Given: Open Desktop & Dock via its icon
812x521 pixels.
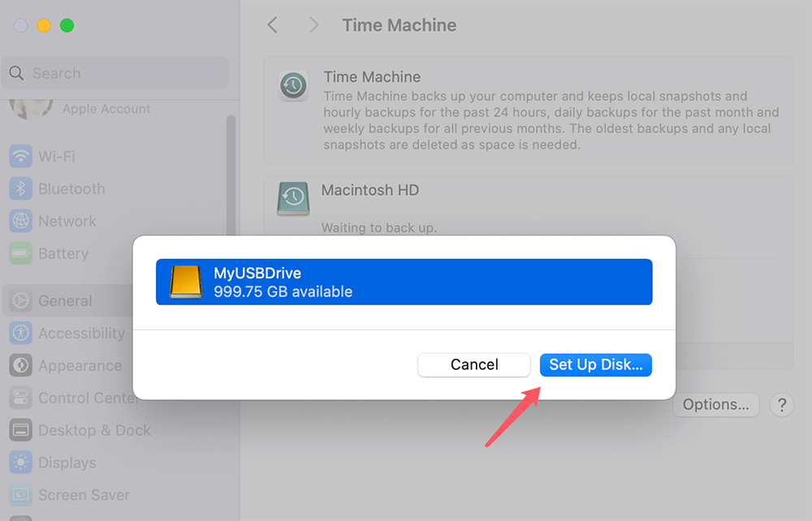Looking at the screenshot, I should (x=19, y=430).
